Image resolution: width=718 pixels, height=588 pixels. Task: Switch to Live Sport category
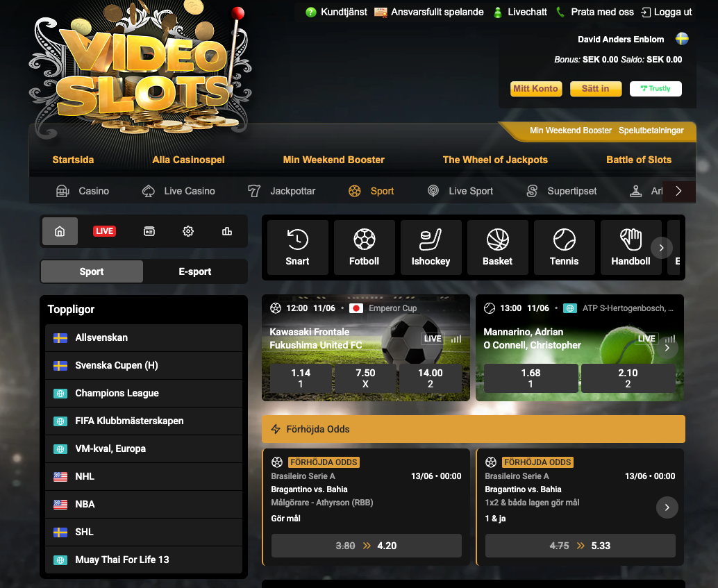coord(460,191)
